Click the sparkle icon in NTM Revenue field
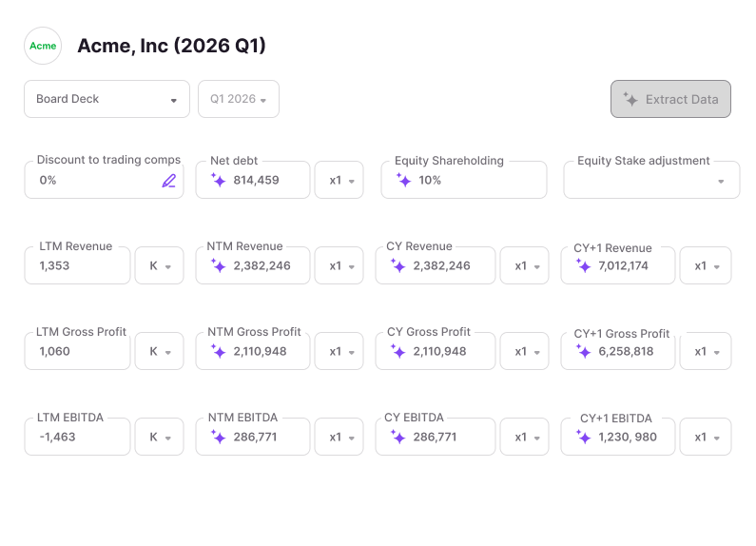 tap(218, 266)
